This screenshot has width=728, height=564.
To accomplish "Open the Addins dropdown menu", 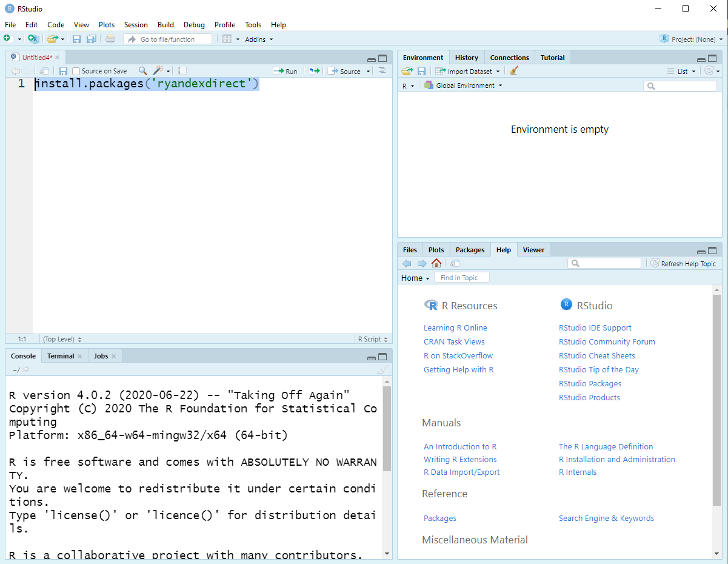I will pyautogui.click(x=259, y=39).
